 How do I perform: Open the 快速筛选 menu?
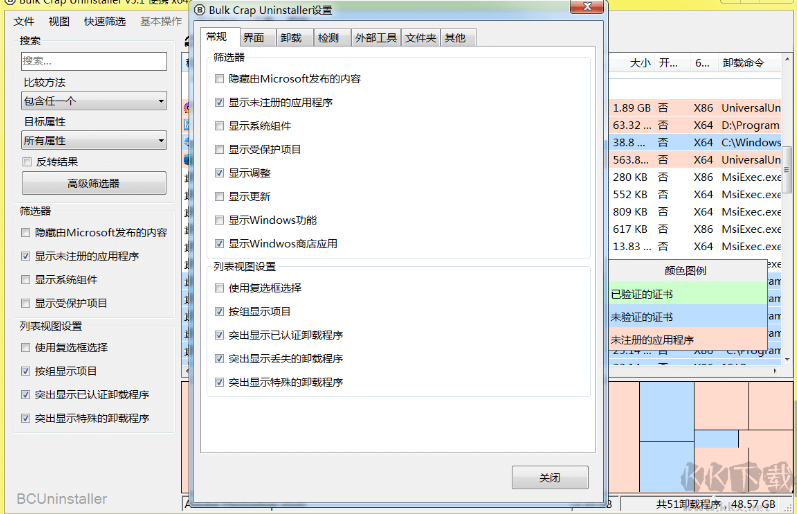[105, 21]
